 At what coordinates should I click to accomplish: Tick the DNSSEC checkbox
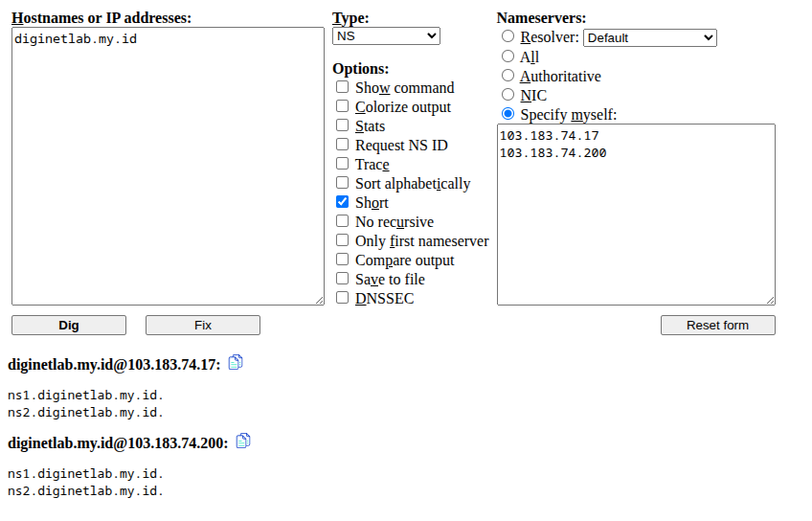(342, 298)
